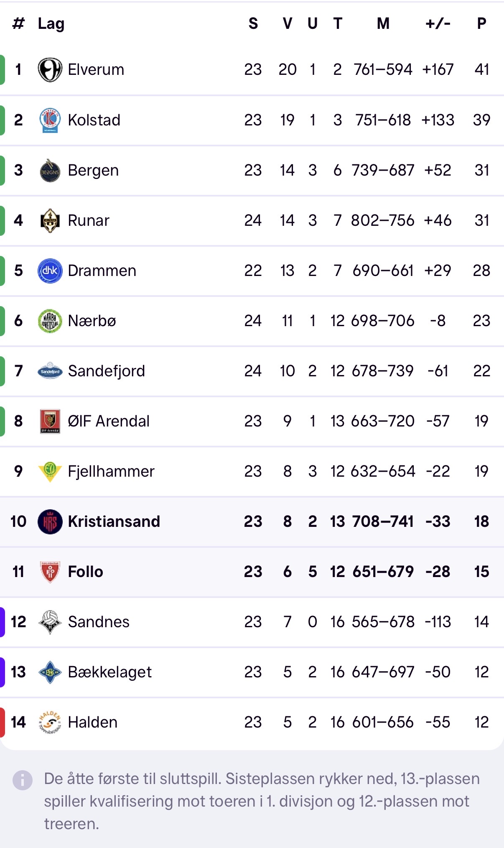
Task: Click the ØIF Arendal crest icon
Action: coord(50,421)
